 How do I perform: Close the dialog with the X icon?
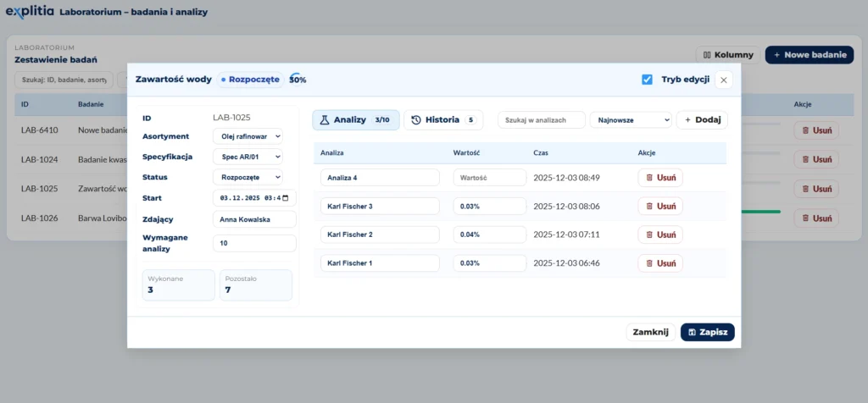(x=722, y=80)
